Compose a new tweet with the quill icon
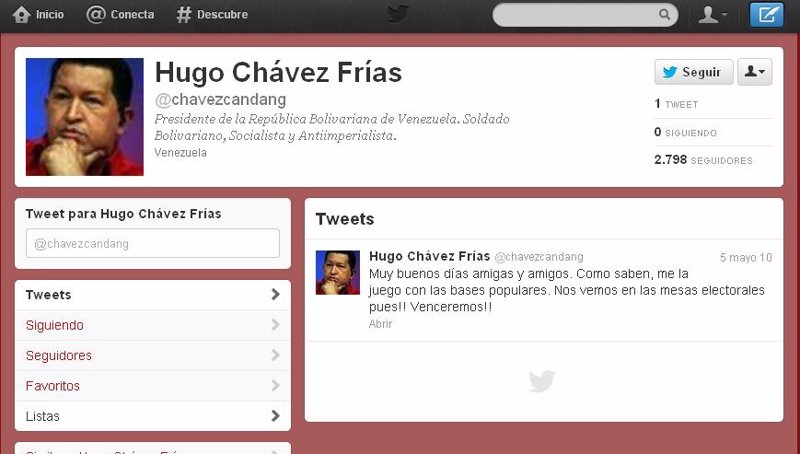This screenshot has height=454, width=800. pos(766,14)
